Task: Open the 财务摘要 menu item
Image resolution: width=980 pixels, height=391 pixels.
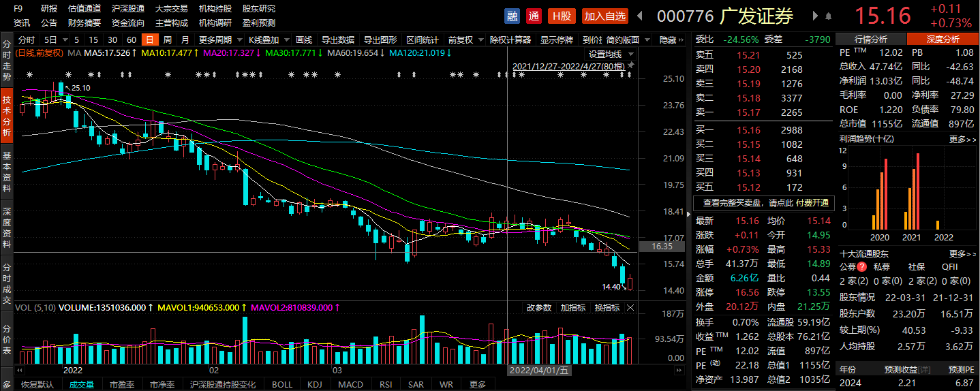Action: 84,22
